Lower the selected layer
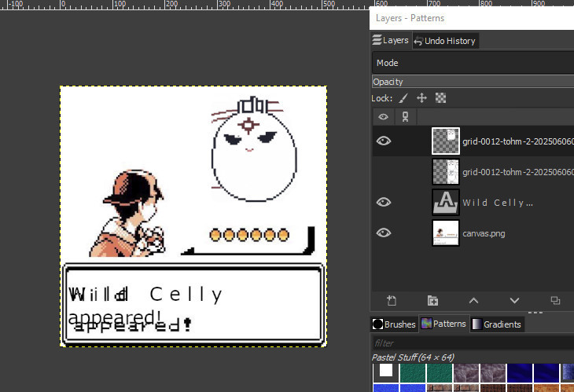This screenshot has height=392, width=574. [x=514, y=301]
